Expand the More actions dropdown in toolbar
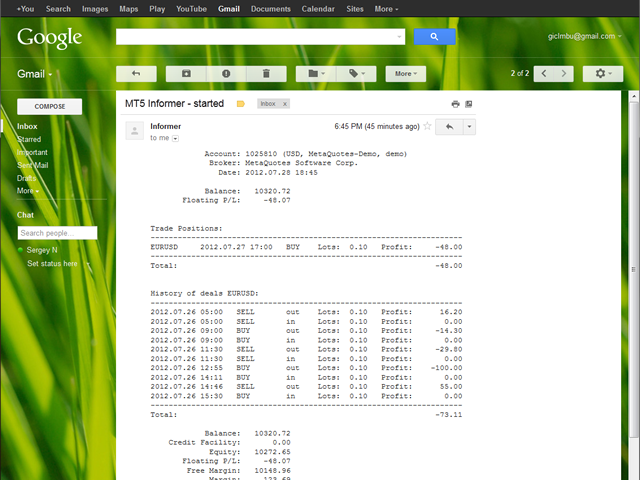Image resolution: width=640 pixels, height=480 pixels. point(405,74)
